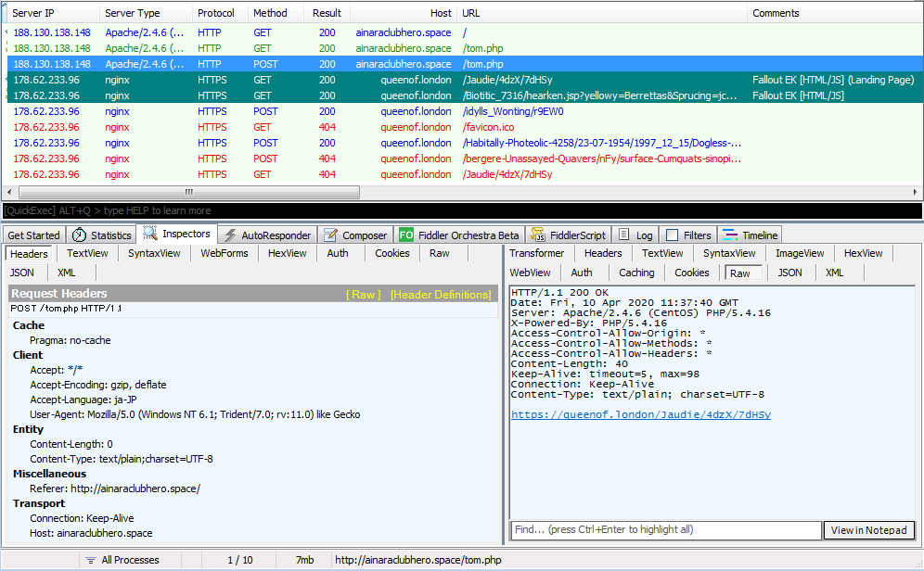The height and width of the screenshot is (571, 924).
Task: Click the green FO Orchestra icon
Action: tap(406, 235)
